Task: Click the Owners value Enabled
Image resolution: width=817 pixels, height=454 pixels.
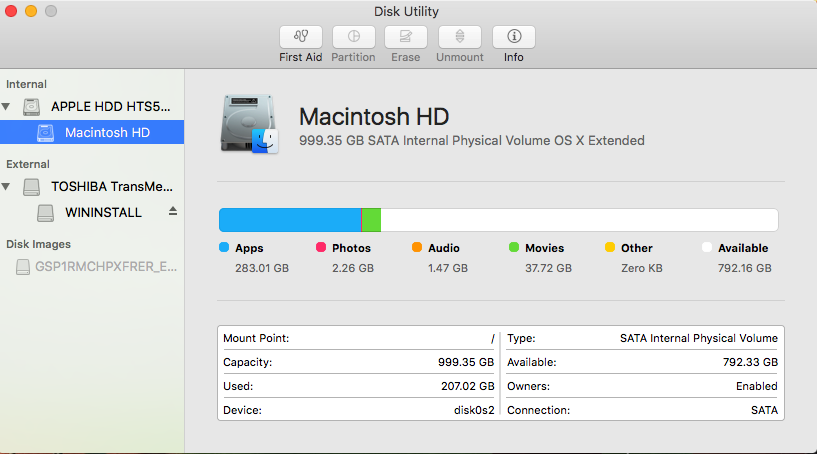Action: [757, 386]
